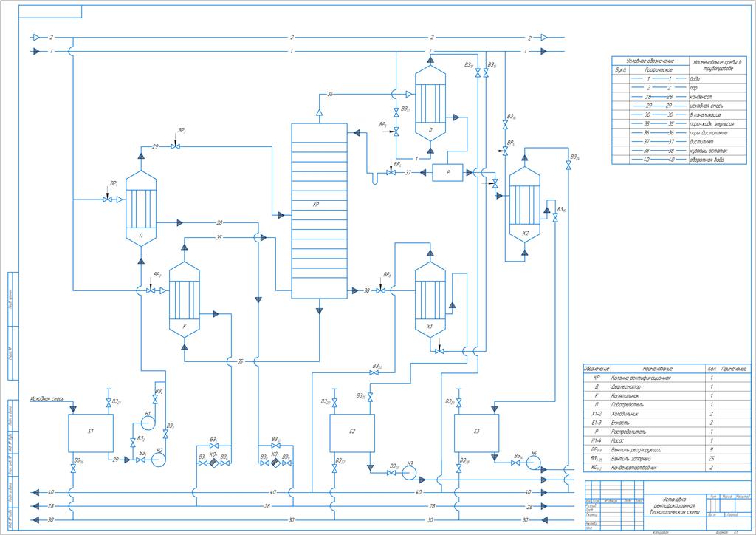Image resolution: width=756 pixels, height=535 pixels.
Task: Click the heater vessel labeled П
Action: coord(141,208)
